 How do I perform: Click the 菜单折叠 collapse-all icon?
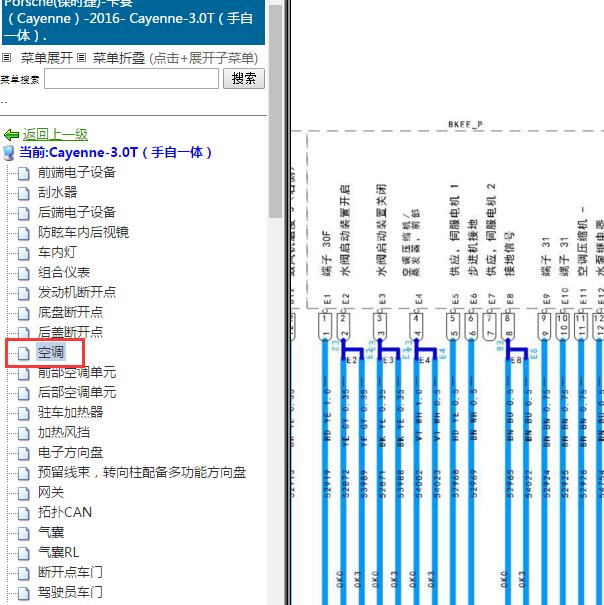[x=81, y=58]
